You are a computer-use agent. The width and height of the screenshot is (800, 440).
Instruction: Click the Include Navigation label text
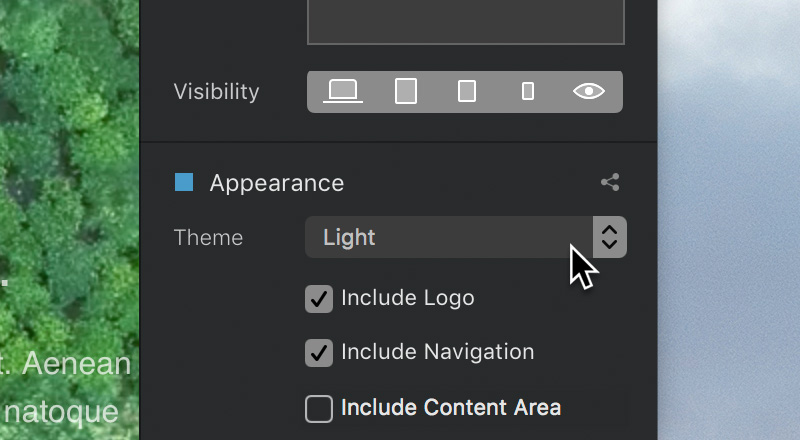pos(438,352)
